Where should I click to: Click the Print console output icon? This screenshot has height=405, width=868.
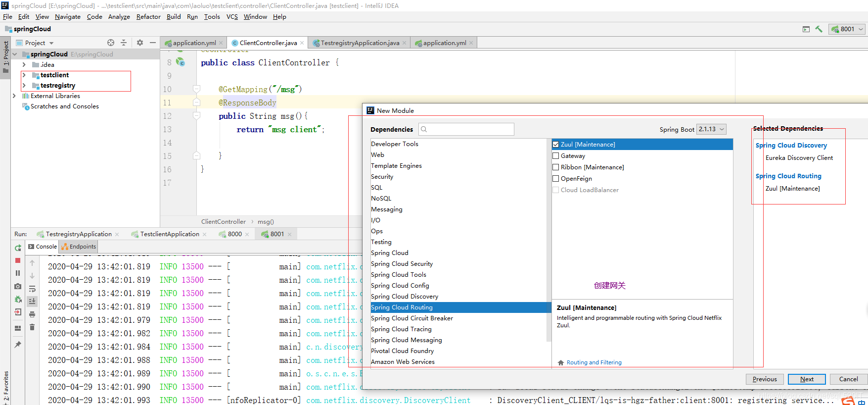click(x=32, y=314)
